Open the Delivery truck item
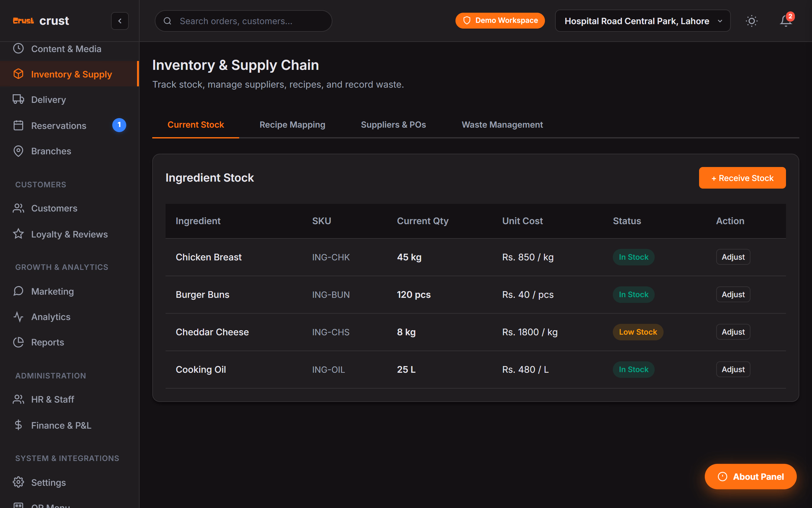Image resolution: width=812 pixels, height=508 pixels. pyautogui.click(x=69, y=100)
